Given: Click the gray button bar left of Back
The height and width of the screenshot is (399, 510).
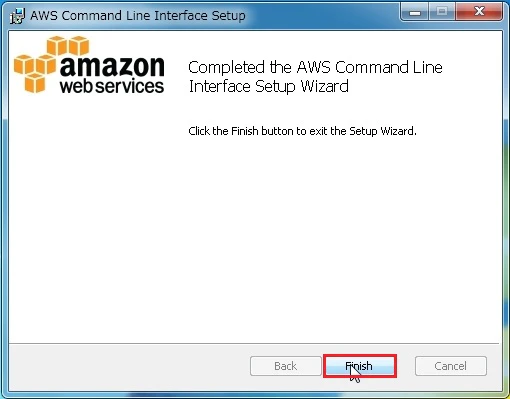Looking at the screenshot, I should tap(130, 367).
